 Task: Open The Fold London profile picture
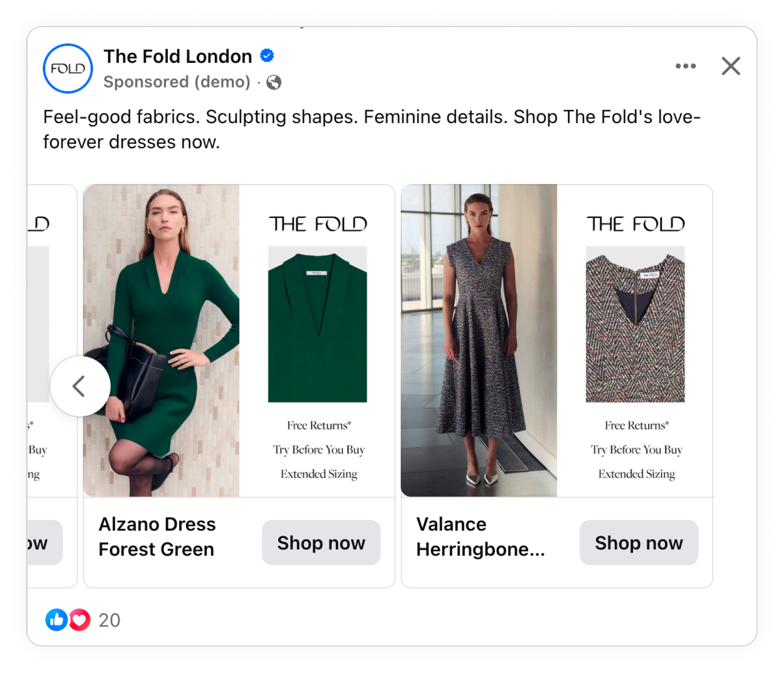click(x=68, y=69)
